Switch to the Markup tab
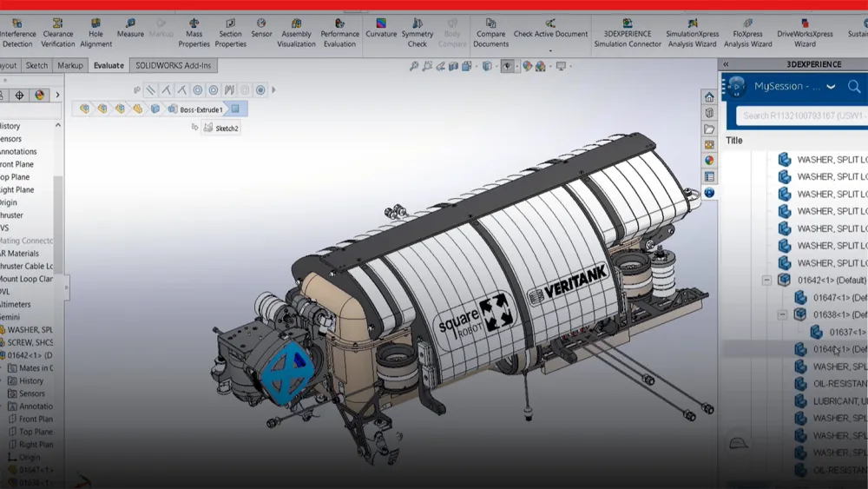This screenshot has height=489, width=868. (x=70, y=65)
